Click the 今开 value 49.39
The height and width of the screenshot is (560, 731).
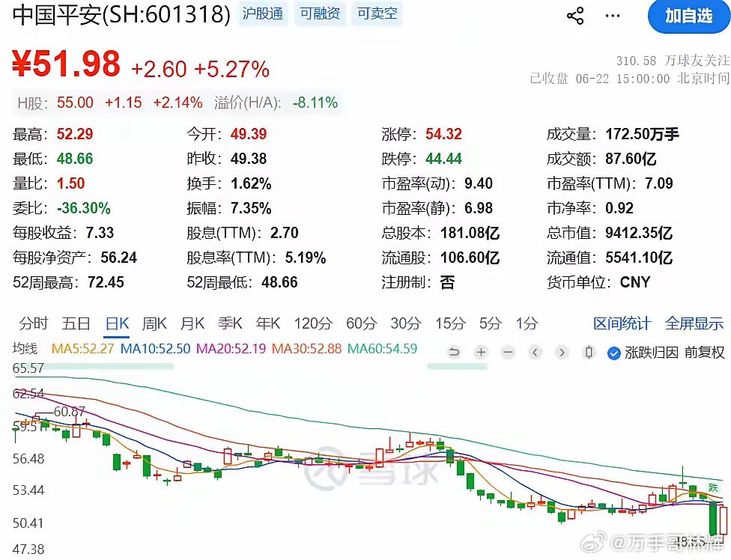click(249, 134)
